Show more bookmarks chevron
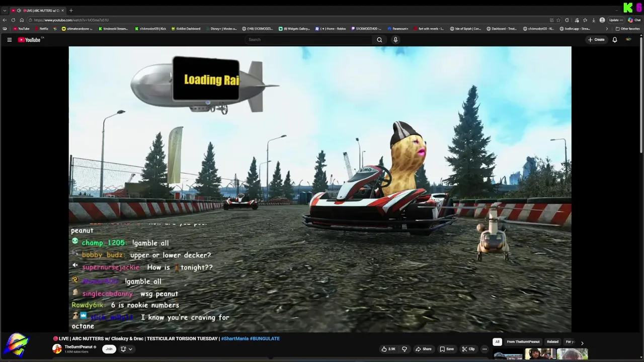Viewport: 644px width, 362px height. 606,29
